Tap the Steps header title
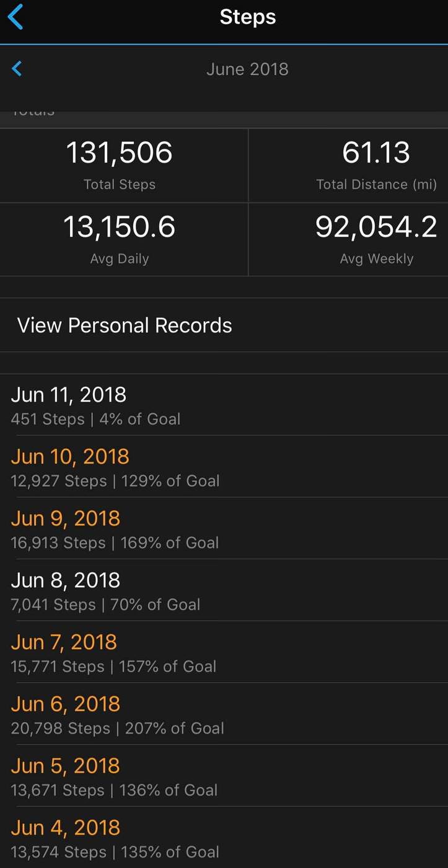 247,17
